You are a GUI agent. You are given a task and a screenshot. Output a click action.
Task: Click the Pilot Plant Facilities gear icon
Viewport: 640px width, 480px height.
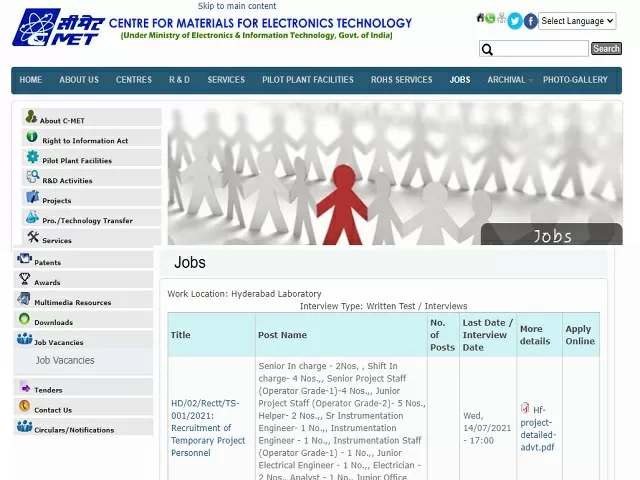pos(32,157)
